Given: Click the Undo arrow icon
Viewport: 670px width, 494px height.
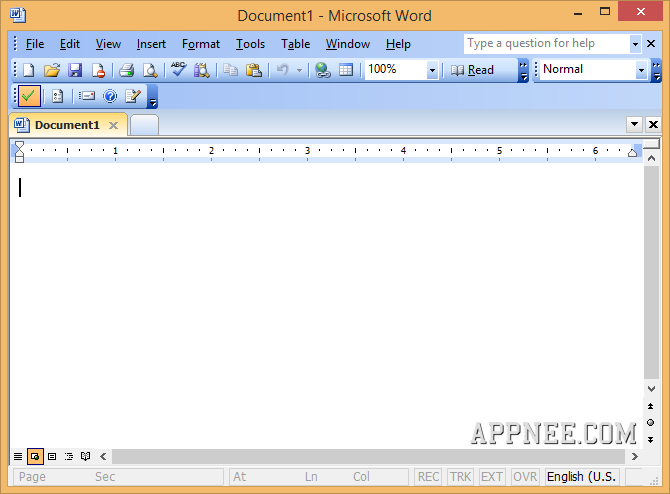Looking at the screenshot, I should click(x=283, y=70).
